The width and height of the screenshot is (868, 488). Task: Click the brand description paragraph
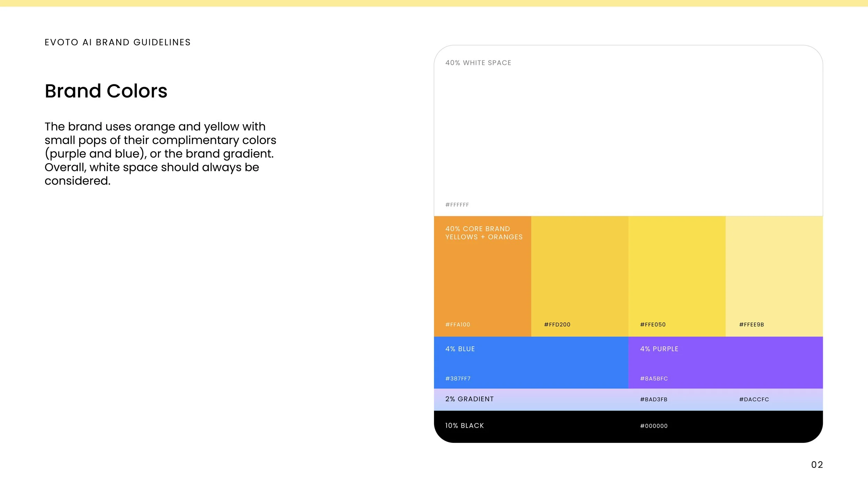coord(160,153)
